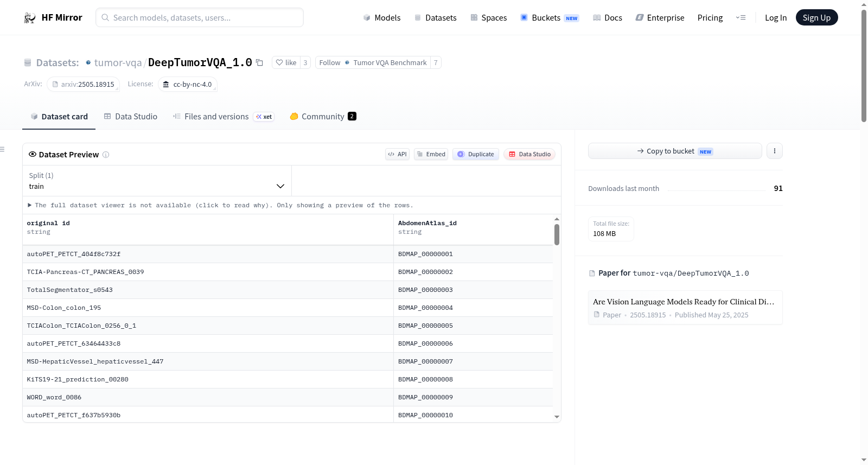
Task: Click the Community count badge 2
Action: (x=352, y=116)
